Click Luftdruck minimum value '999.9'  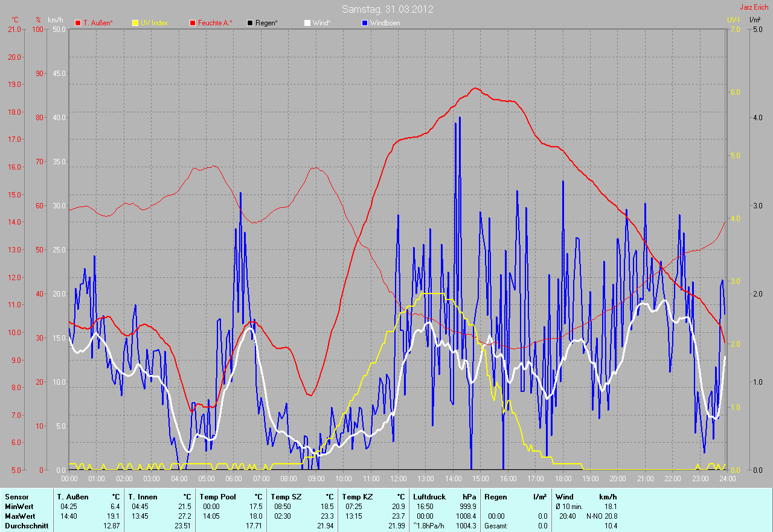click(x=467, y=507)
